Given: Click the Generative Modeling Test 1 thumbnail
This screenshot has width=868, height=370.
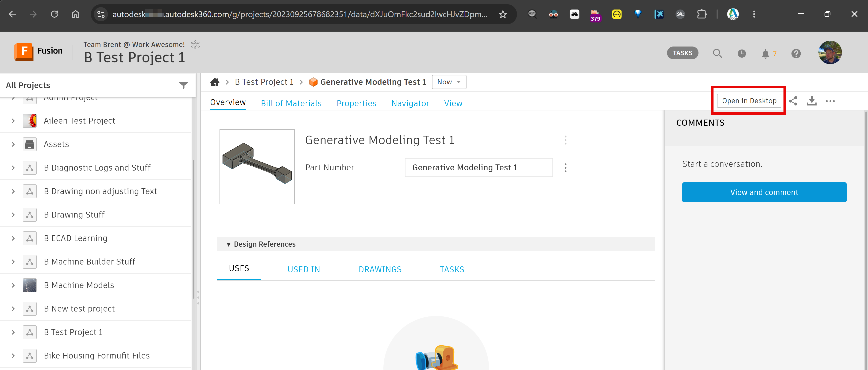Looking at the screenshot, I should [x=257, y=167].
